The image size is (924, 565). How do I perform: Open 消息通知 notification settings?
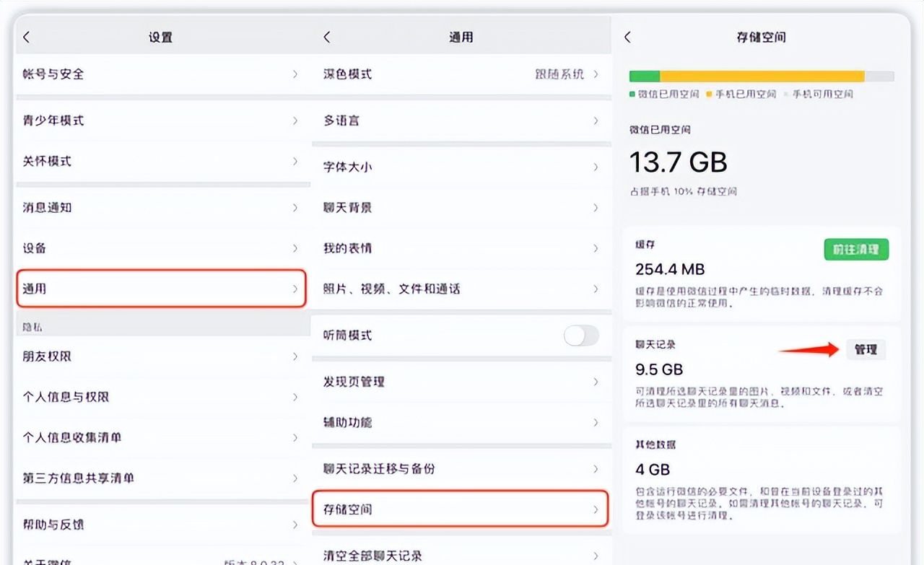coord(159,207)
